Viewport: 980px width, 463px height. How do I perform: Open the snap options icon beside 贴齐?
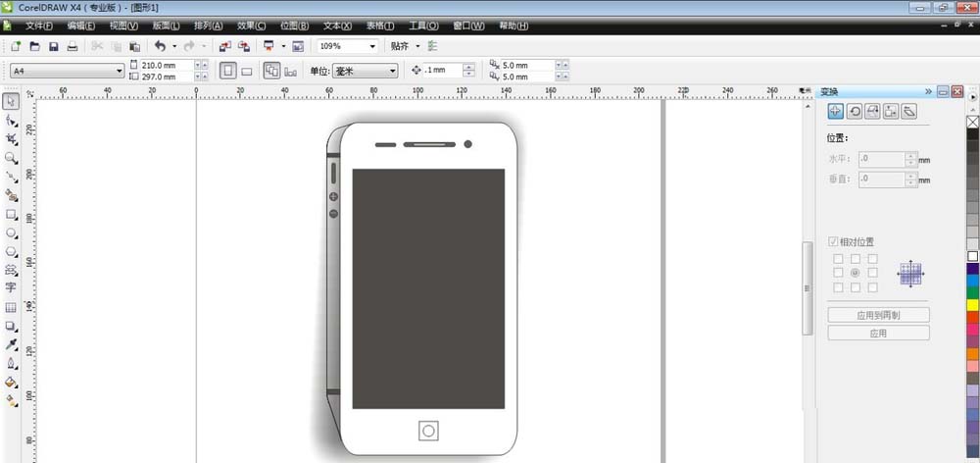point(434,46)
